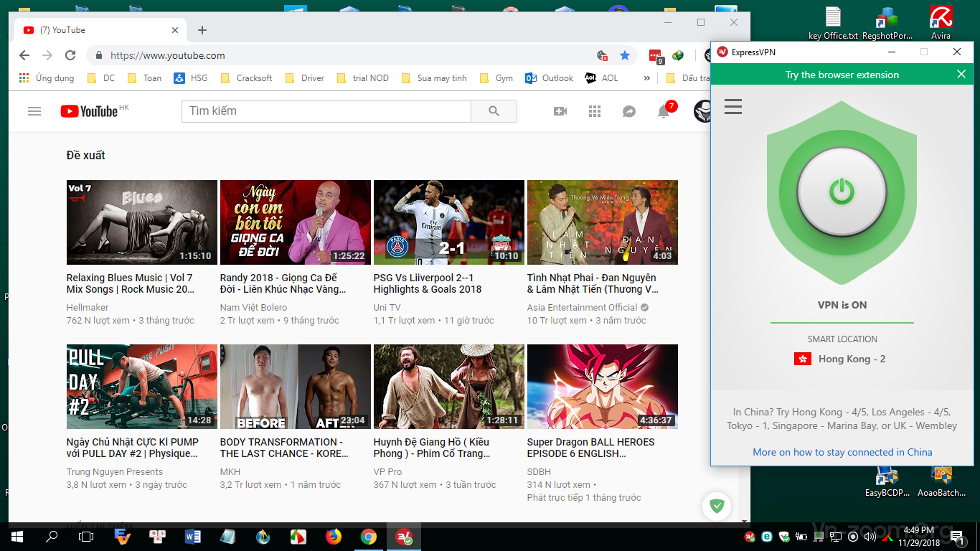Click green shield badge on YouTube page
This screenshot has width=980, height=551.
[716, 506]
